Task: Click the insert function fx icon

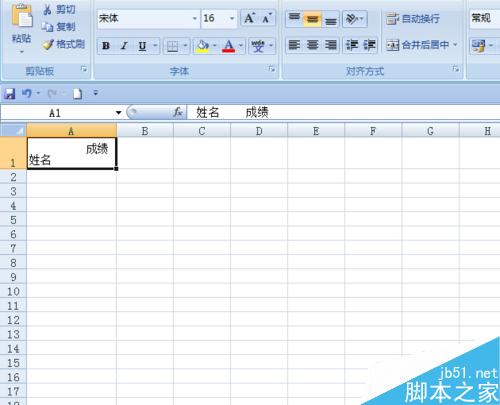Action: pos(178,112)
